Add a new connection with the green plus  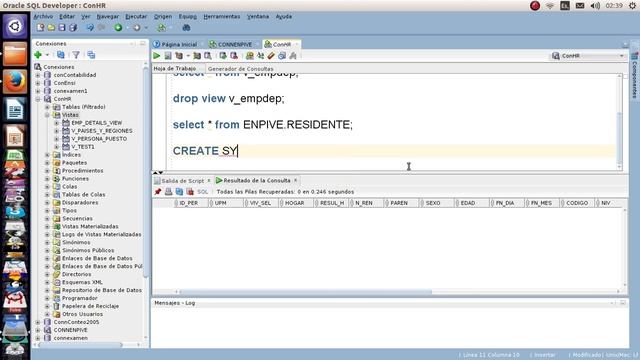click(x=38, y=55)
